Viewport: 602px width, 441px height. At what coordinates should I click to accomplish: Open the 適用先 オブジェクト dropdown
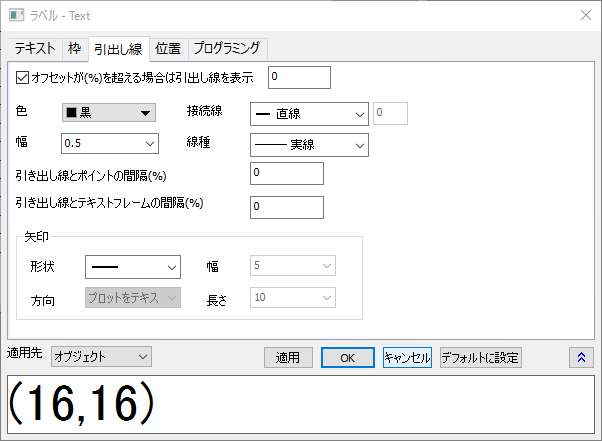pyautogui.click(x=101, y=357)
